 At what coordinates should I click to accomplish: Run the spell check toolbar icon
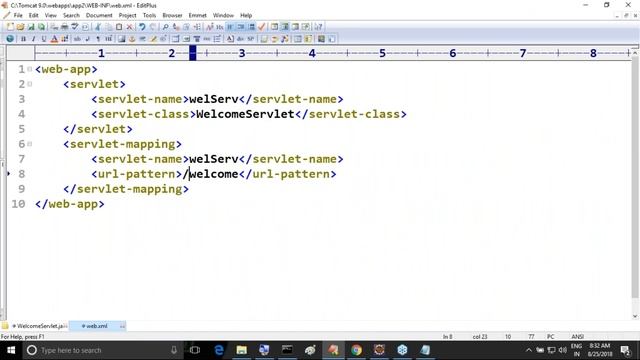75,27
